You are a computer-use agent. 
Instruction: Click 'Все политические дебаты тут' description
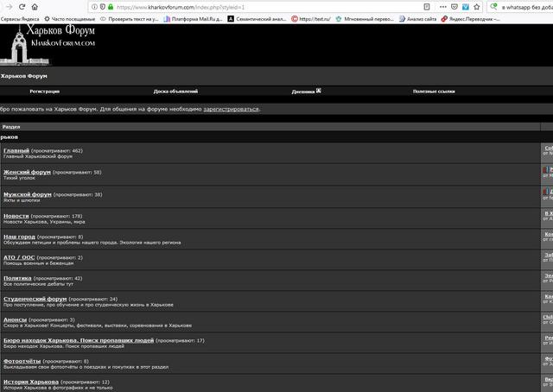click(38, 284)
